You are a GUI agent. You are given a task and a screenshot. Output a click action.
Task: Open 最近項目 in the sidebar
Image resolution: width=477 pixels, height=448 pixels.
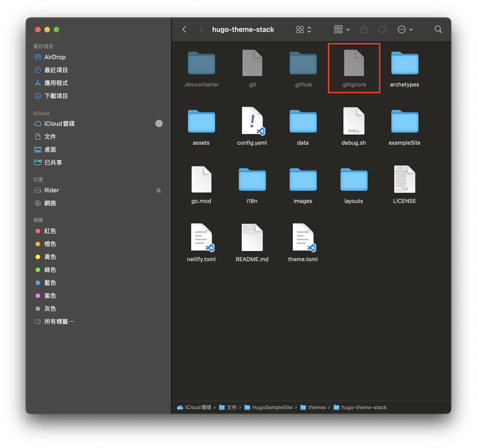pos(98,70)
